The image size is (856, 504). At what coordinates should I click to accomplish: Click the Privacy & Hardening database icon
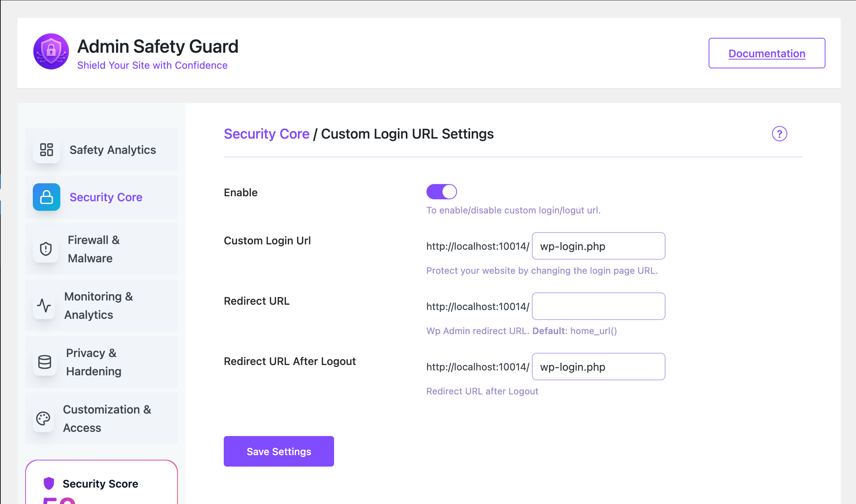45,362
